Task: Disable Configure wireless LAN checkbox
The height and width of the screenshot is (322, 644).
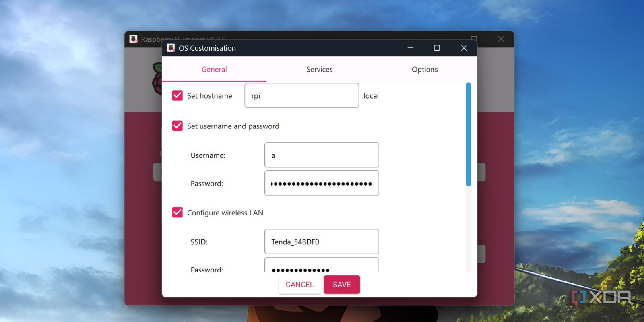Action: click(178, 212)
